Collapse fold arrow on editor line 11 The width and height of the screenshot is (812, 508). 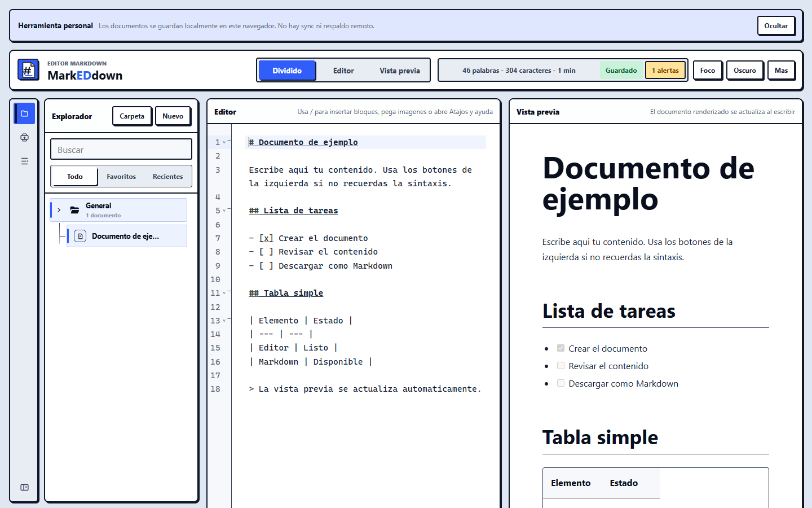(224, 293)
